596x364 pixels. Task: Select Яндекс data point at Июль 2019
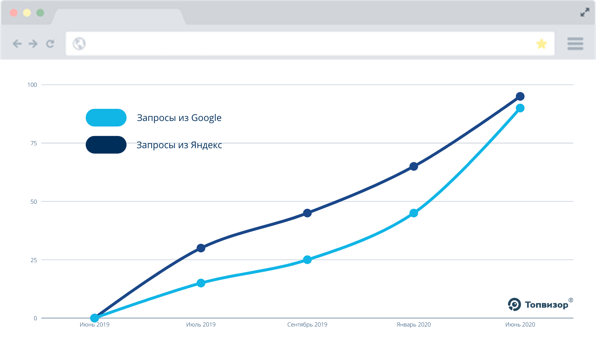click(x=201, y=248)
